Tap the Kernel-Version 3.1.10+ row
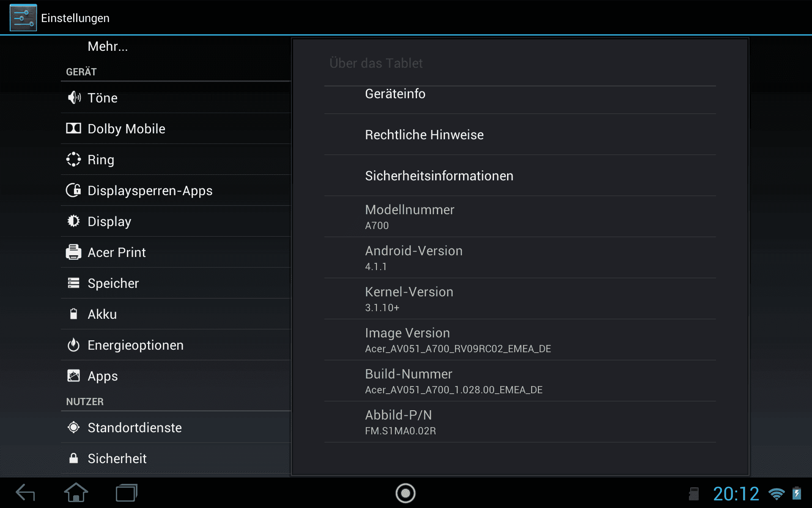 [x=520, y=299]
